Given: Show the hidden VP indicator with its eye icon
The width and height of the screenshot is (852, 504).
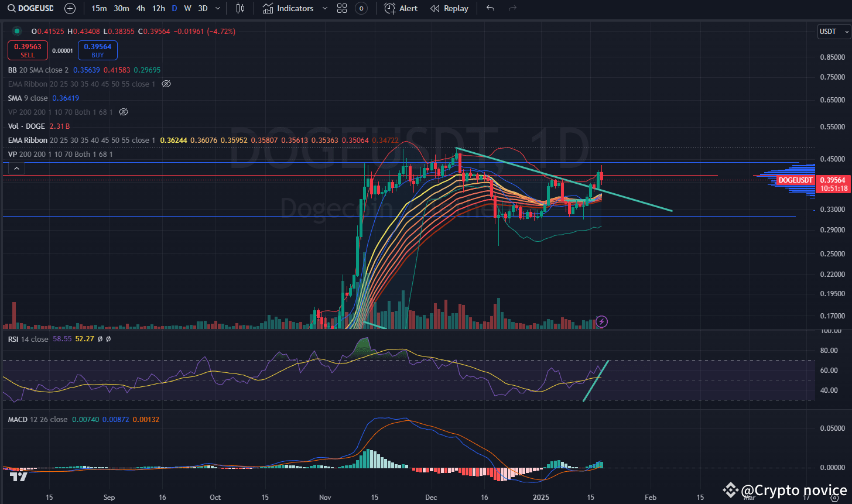Looking at the screenshot, I should 123,111.
